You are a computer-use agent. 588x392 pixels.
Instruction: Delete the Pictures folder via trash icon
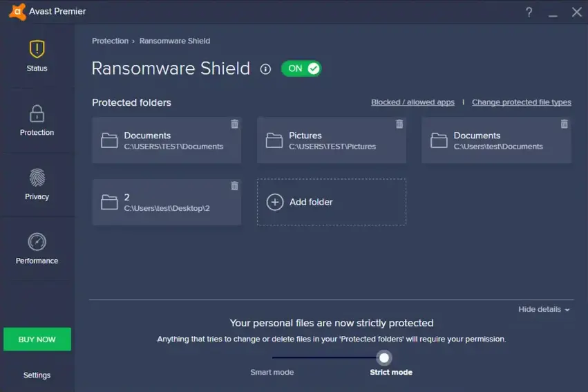coord(399,124)
